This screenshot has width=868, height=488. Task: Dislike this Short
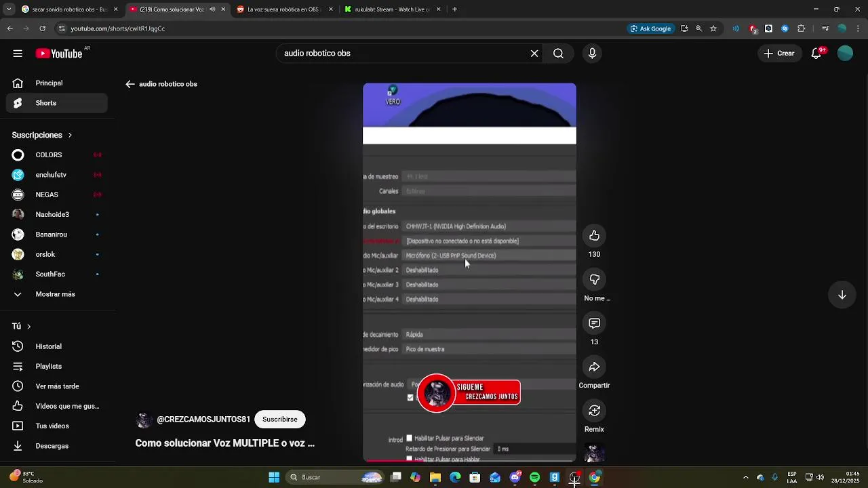594,280
